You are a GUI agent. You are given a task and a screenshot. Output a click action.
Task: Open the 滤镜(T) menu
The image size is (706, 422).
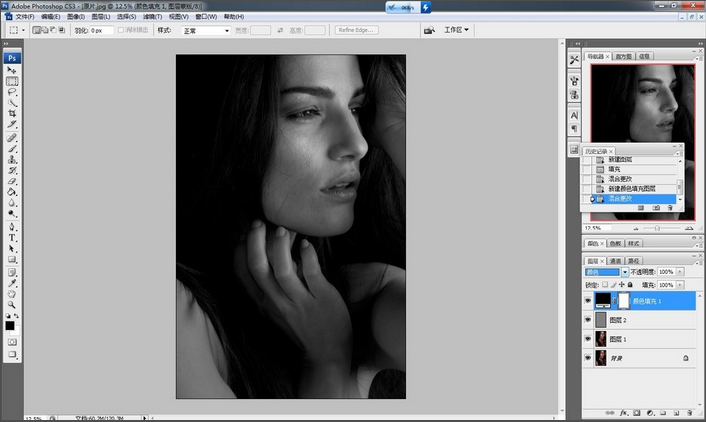tap(153, 17)
